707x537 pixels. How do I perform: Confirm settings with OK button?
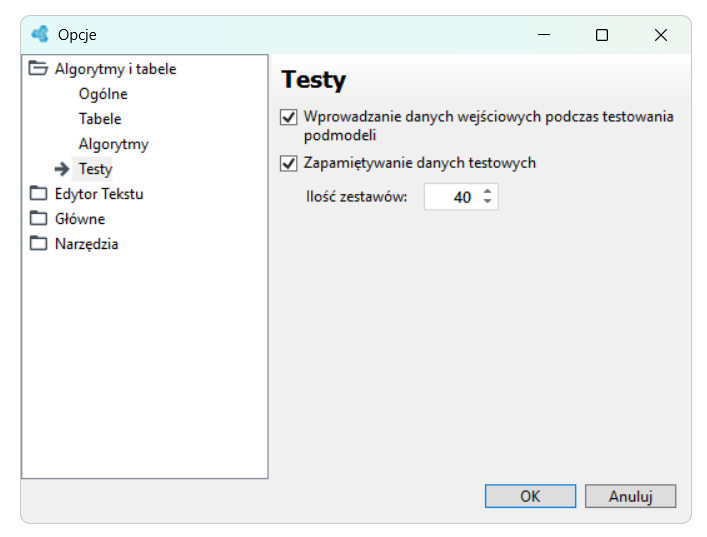tap(530, 496)
